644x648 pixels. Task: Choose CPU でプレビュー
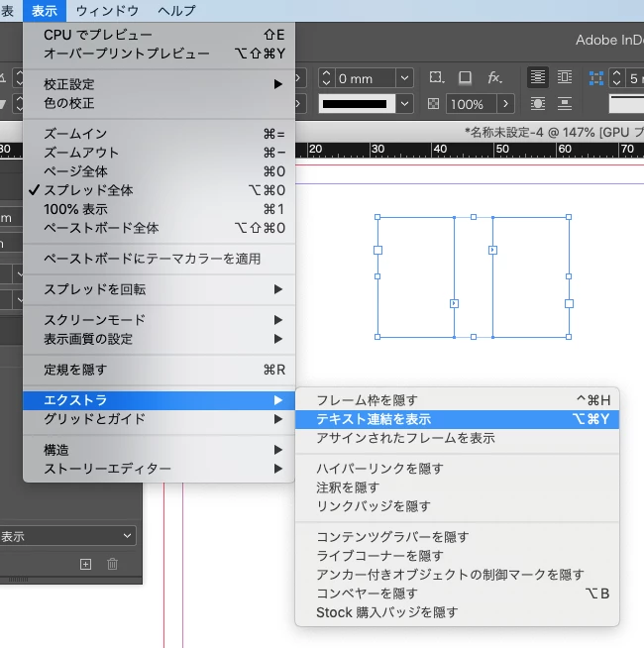(160, 35)
